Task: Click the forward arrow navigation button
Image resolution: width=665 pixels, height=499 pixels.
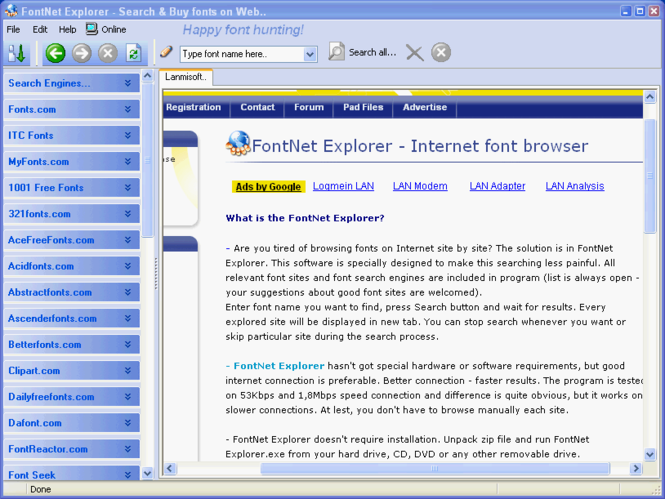Action: 81,53
